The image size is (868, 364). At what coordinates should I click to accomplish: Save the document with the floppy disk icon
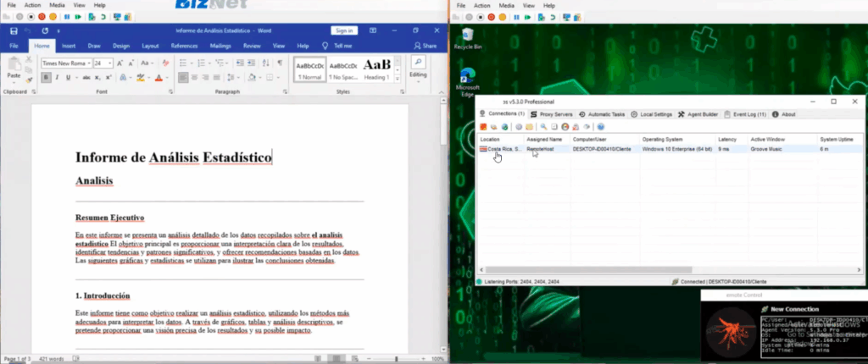point(14,31)
